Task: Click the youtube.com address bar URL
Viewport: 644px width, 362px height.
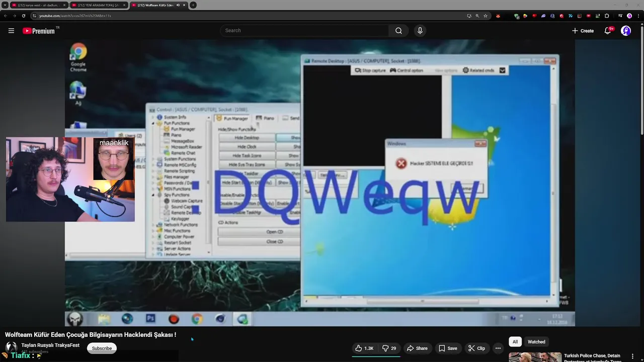Action: point(75,16)
